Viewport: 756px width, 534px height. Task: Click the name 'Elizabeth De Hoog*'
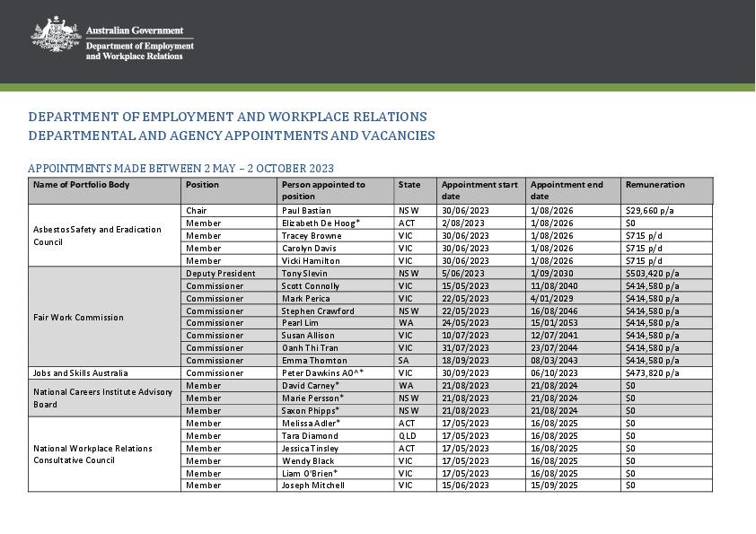[321, 223]
